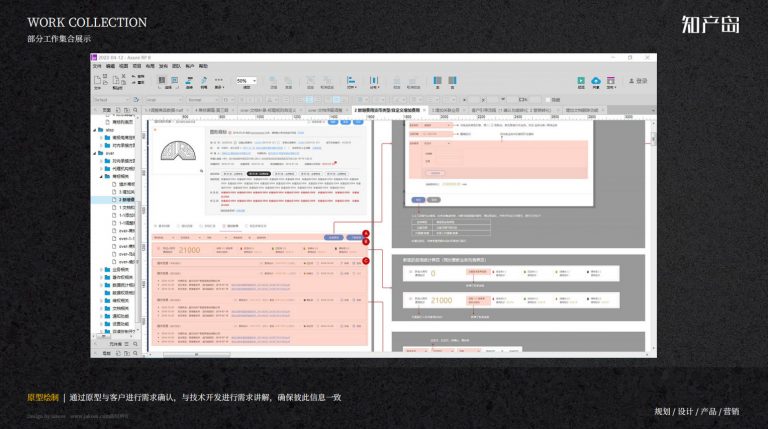Switch to the first open page tab
This screenshot has height=429, width=768.
coord(165,110)
